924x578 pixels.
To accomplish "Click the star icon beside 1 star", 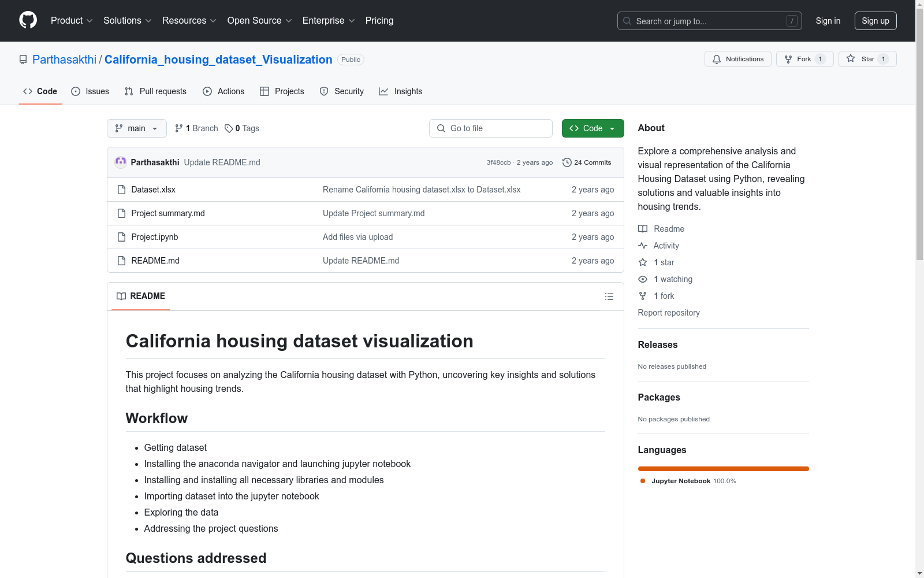I will click(x=643, y=262).
